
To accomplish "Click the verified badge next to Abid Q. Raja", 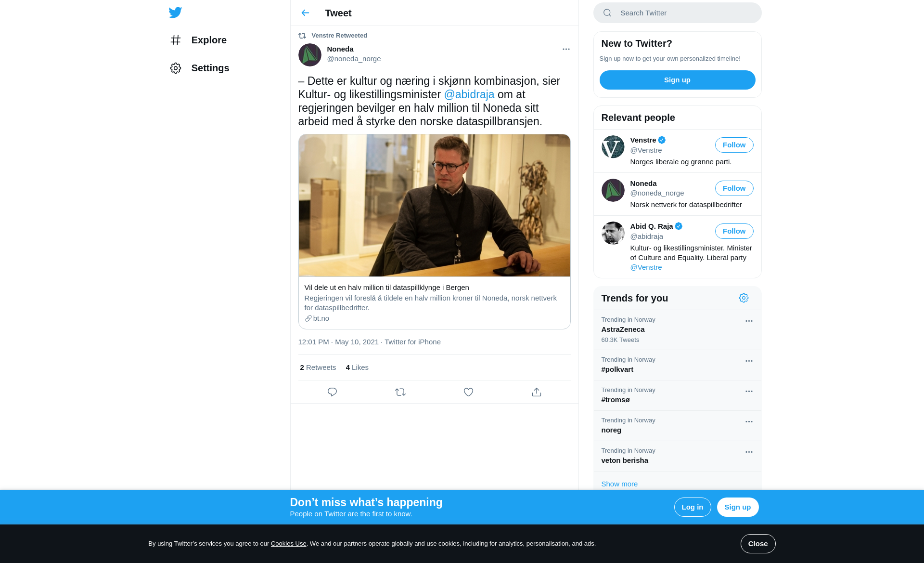I will [x=679, y=226].
